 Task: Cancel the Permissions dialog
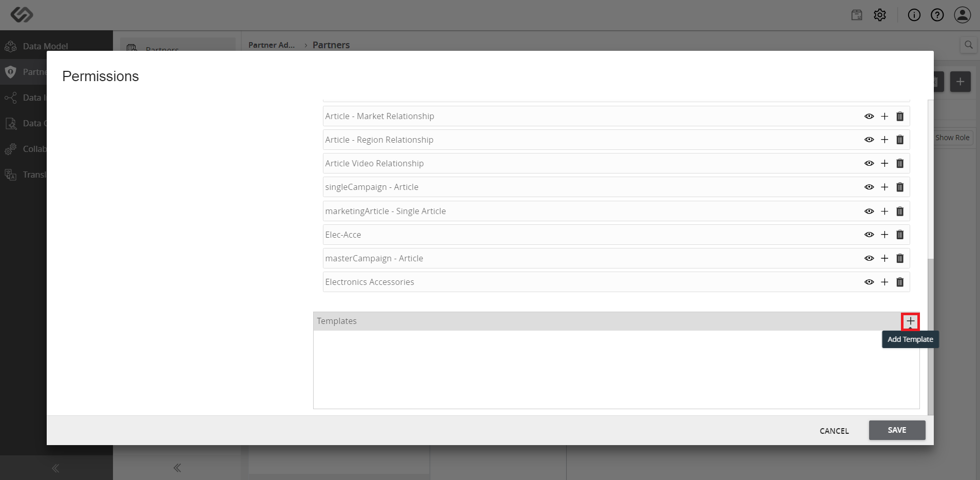coord(834,431)
